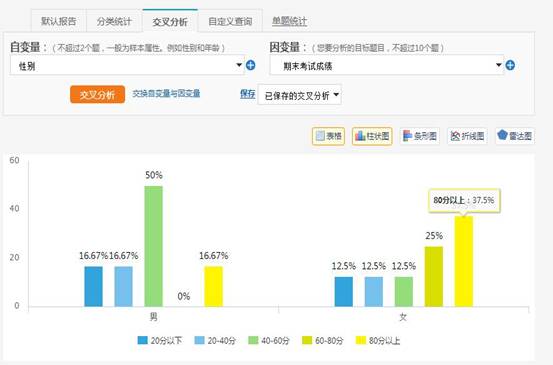
Task: Open the 期末考试成绩 dependent variable dropdown
Action: pos(387,66)
